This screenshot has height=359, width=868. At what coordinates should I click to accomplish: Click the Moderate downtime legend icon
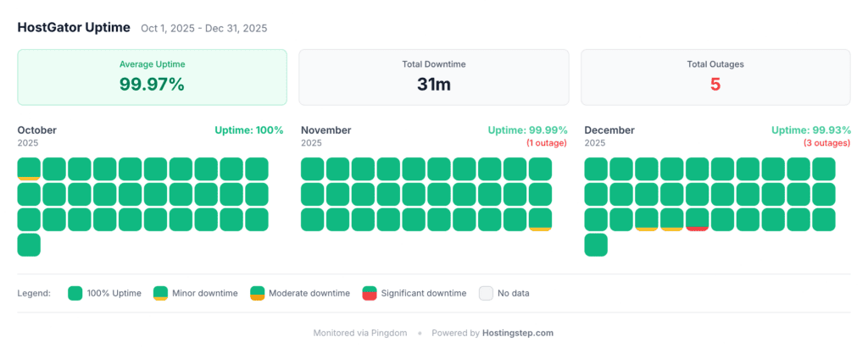[257, 294]
